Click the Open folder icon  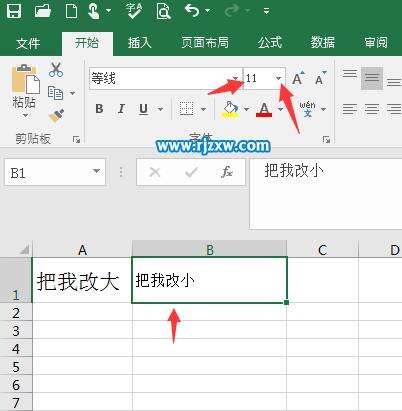(x=43, y=10)
